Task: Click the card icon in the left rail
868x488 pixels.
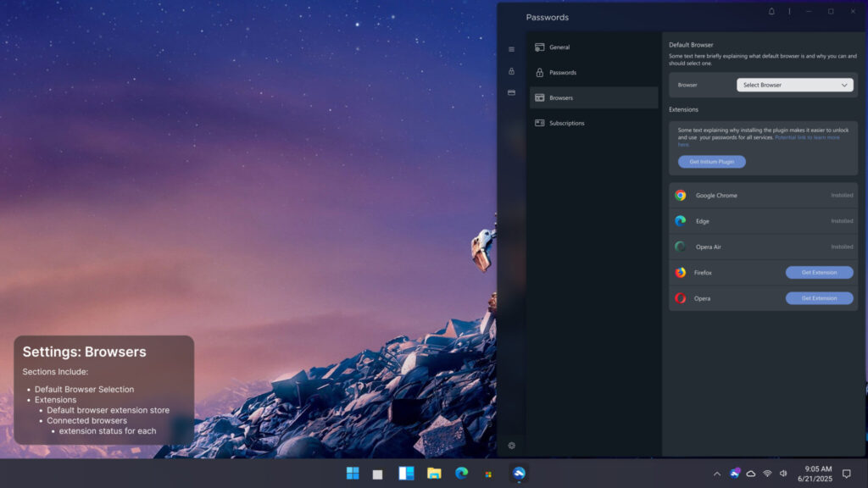Action: click(511, 92)
